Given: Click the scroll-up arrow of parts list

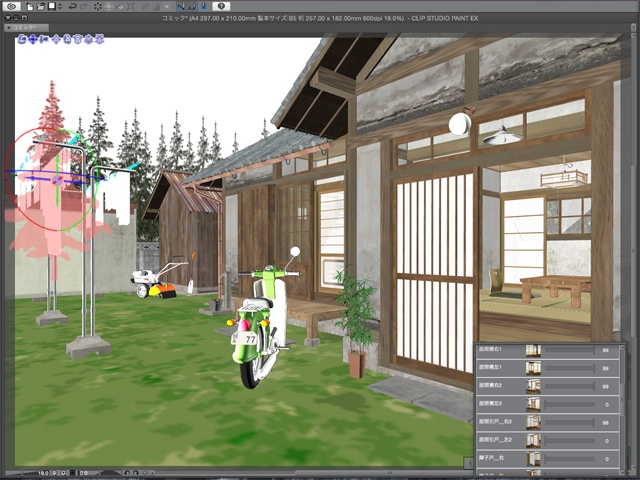Looking at the screenshot, I should pos(622,347).
